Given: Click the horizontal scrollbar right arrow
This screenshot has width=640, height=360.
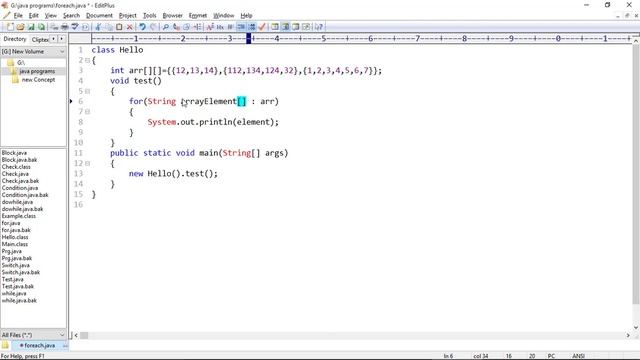Looking at the screenshot, I should coord(628,335).
